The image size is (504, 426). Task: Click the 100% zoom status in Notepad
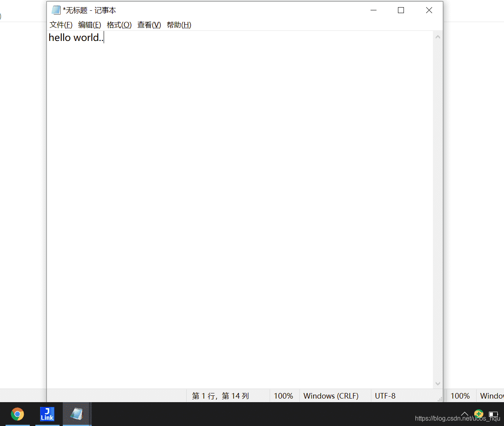pos(284,396)
